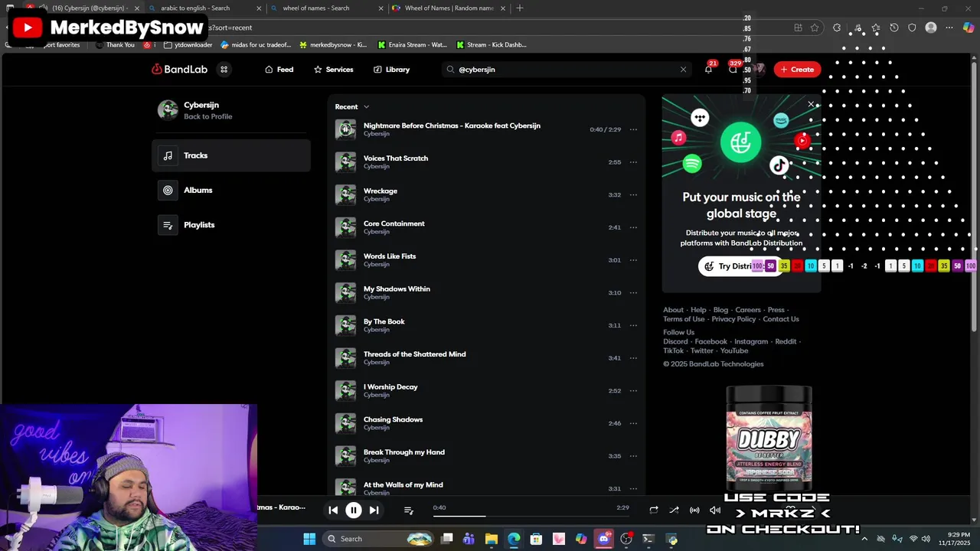Toggle shuffle in the player bar

pos(674,510)
